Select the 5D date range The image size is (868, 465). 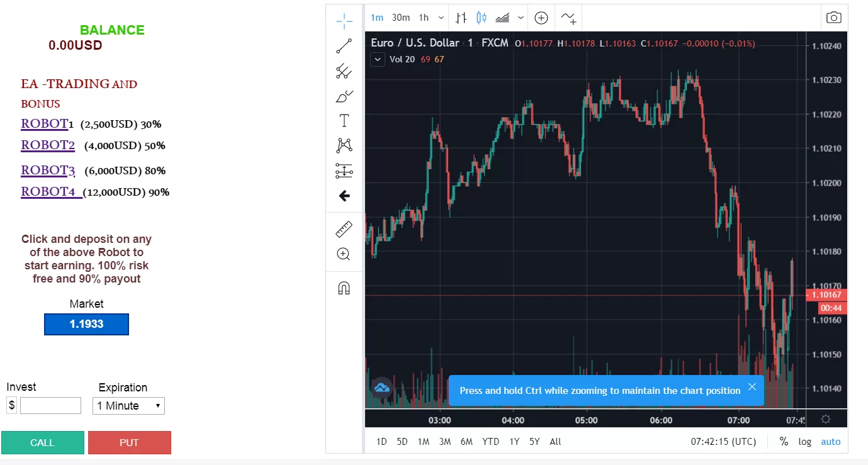pos(402,442)
